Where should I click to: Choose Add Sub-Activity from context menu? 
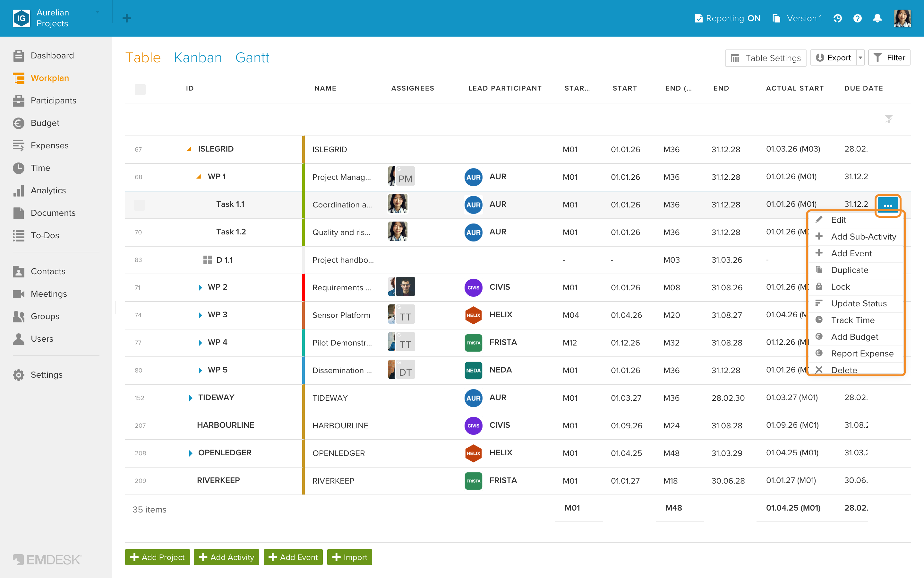tap(856, 237)
